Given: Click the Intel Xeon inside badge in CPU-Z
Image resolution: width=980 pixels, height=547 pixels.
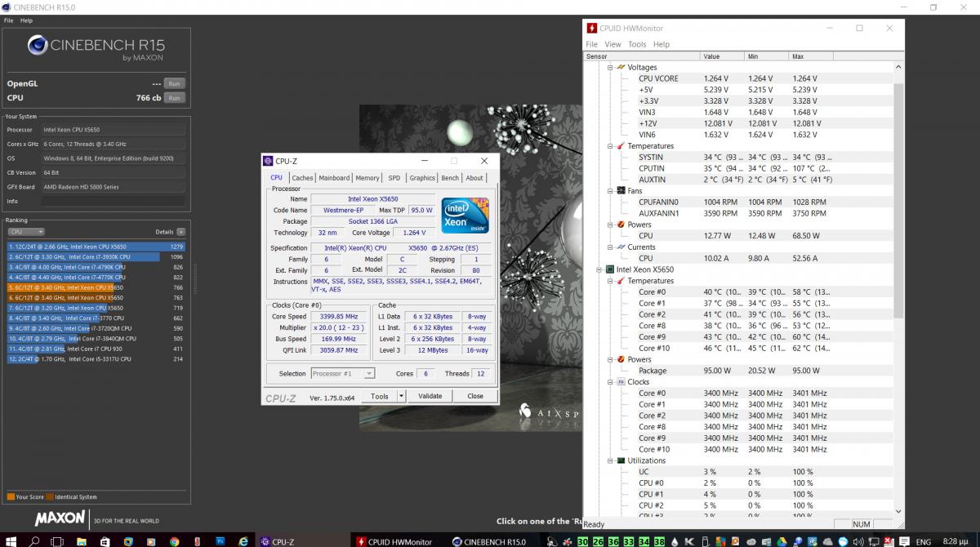Looking at the screenshot, I should (465, 214).
